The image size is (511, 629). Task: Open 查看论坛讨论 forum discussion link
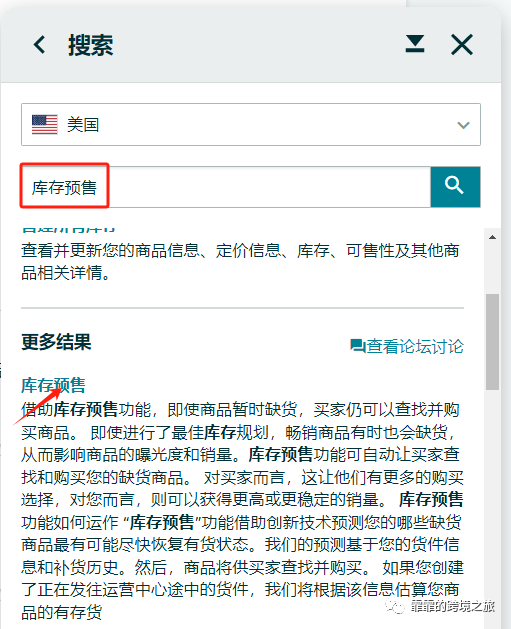(x=407, y=347)
